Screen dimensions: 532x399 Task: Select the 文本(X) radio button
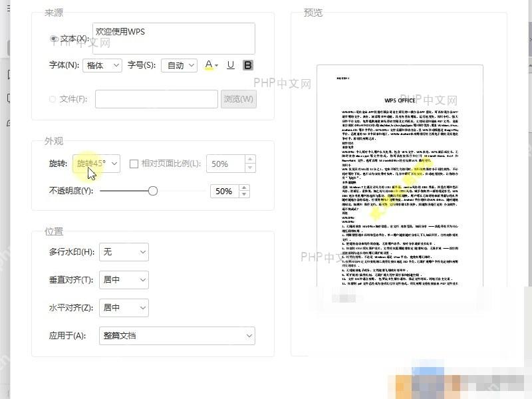54,39
